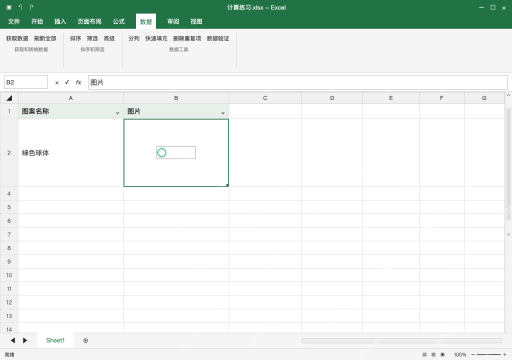Switch to Page Layout view icon
This screenshot has height=360, width=512.
pos(433,355)
